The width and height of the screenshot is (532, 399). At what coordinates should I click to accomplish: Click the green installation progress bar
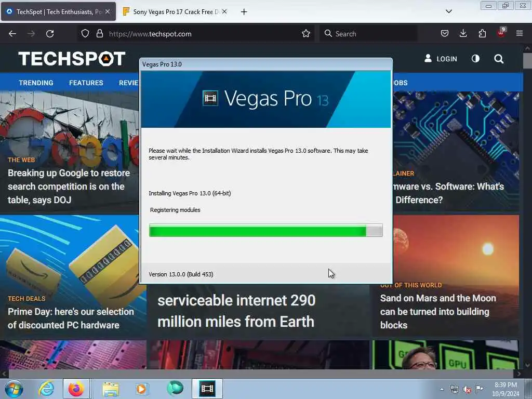click(265, 230)
